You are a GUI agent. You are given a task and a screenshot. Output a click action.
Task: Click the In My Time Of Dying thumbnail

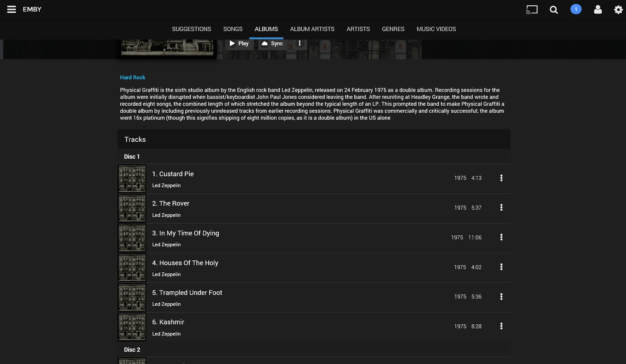(132, 238)
